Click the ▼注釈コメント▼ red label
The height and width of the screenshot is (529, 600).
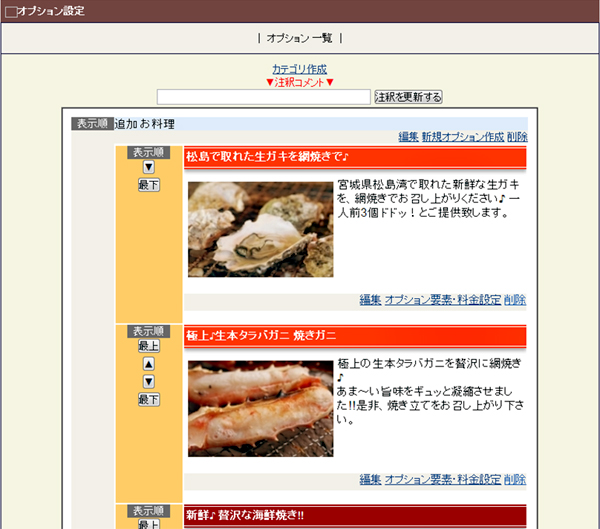coord(300,82)
